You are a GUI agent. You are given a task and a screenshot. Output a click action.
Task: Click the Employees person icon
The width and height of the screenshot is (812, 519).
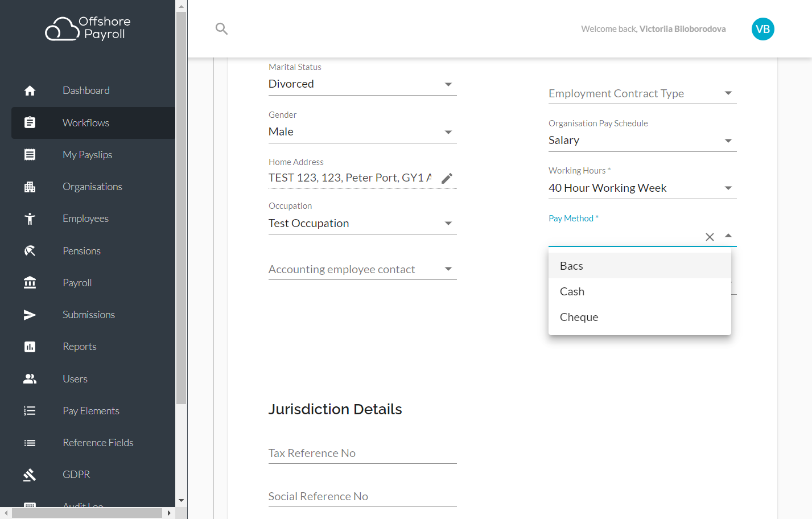point(30,219)
